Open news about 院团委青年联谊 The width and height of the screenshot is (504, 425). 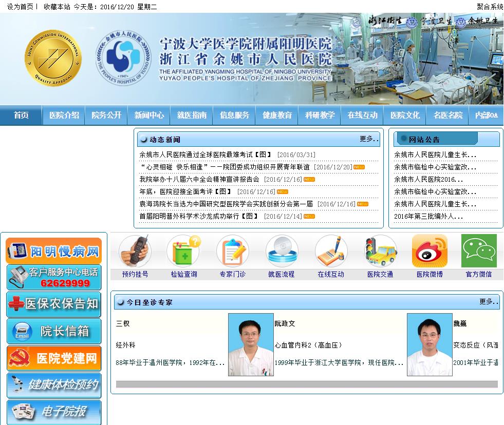(x=225, y=167)
